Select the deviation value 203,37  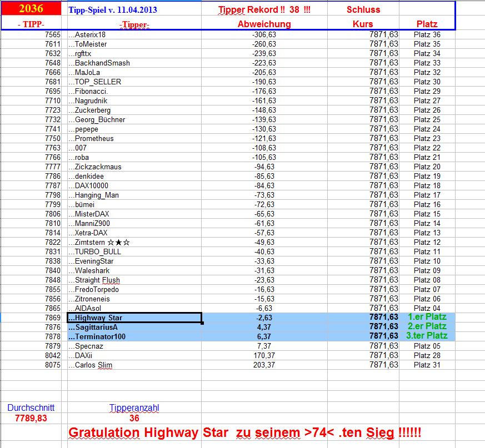click(264, 365)
